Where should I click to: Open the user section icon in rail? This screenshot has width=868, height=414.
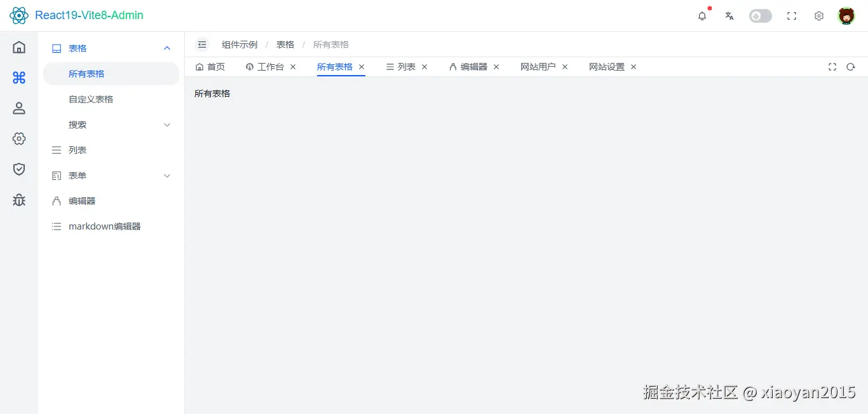tap(19, 108)
